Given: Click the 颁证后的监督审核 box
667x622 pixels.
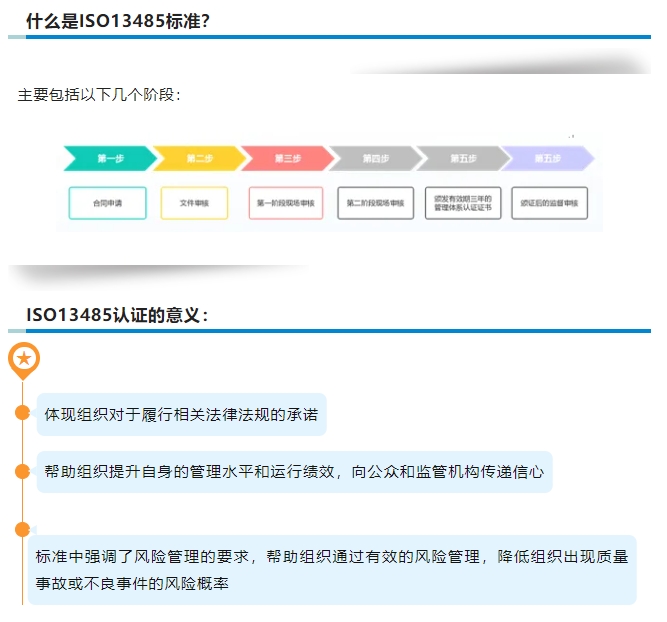Looking at the screenshot, I should [x=549, y=203].
